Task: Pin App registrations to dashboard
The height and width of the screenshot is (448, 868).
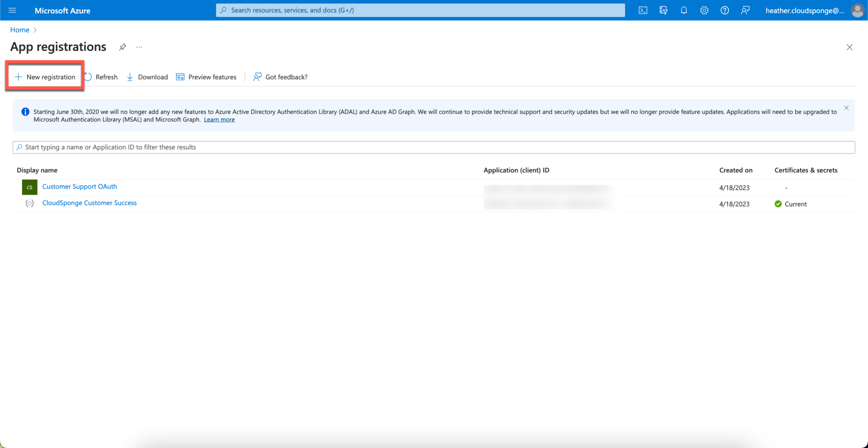Action: click(x=122, y=47)
